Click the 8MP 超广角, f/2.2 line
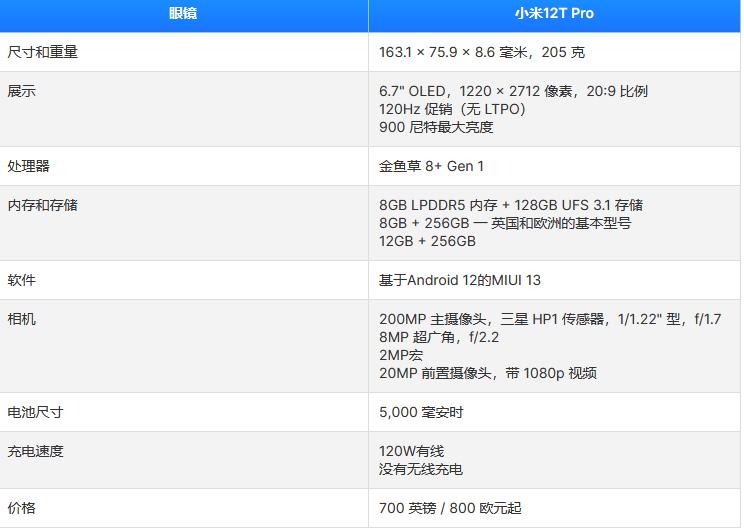The width and height of the screenshot is (744, 528). coord(439,337)
